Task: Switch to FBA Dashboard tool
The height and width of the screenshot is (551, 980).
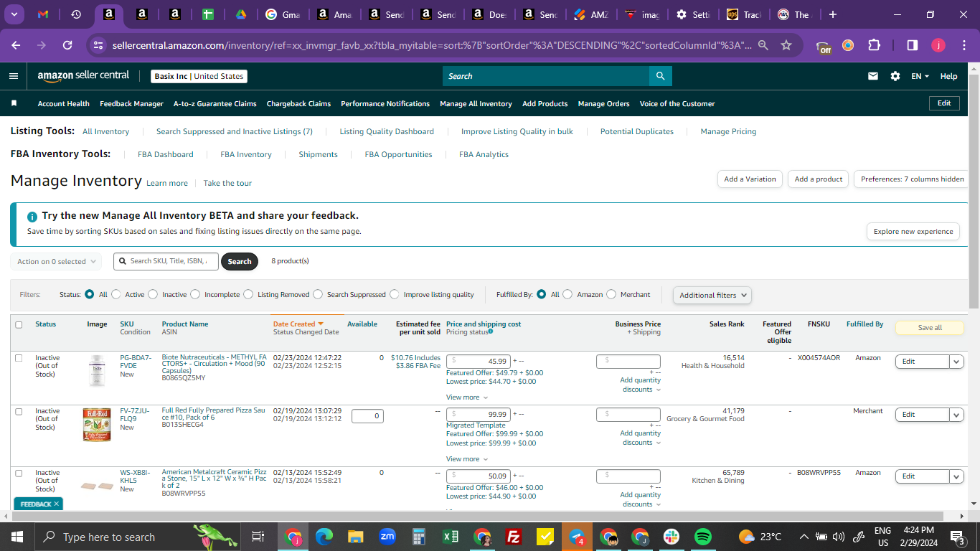Action: pos(166,154)
